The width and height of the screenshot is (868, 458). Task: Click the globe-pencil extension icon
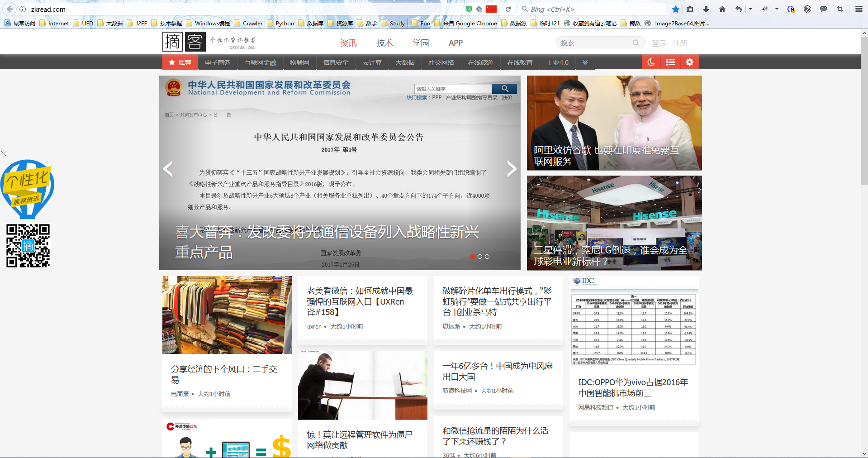point(807,9)
